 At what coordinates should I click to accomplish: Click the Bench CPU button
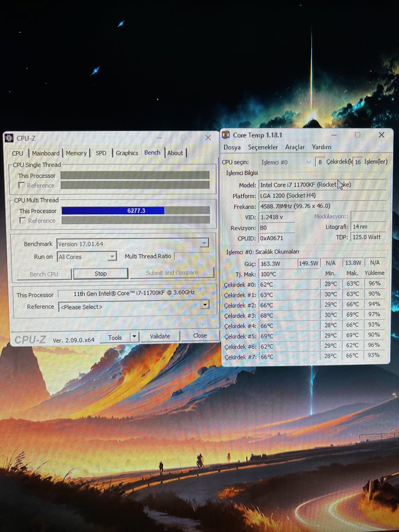[x=44, y=274]
